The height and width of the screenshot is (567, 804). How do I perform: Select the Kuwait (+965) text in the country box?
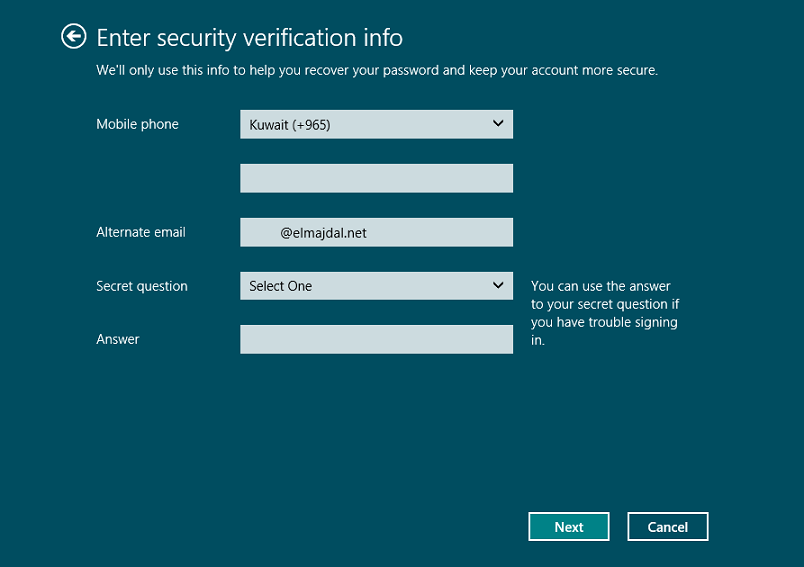(290, 125)
